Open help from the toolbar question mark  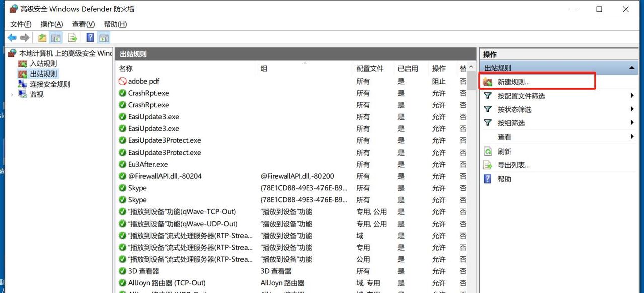[x=90, y=38]
